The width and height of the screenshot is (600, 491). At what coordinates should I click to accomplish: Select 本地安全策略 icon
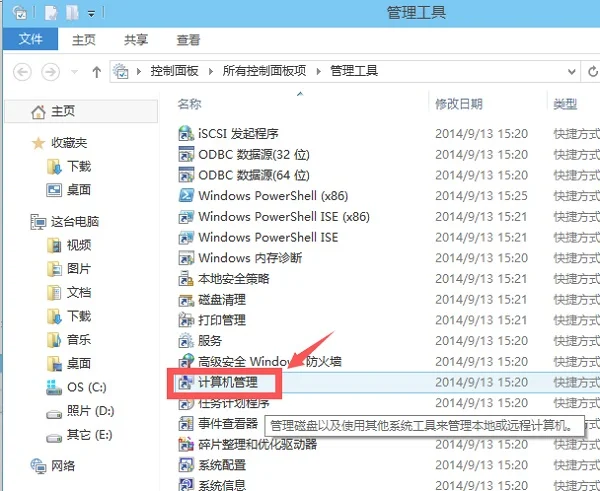point(186,279)
